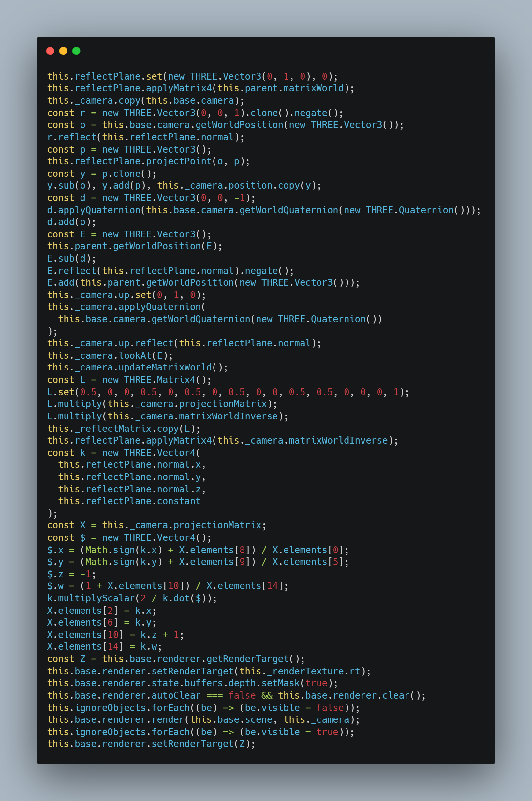Image resolution: width=532 pixels, height=801 pixels.
Task: Click line 'E.sub(d);'
Action: 72,259
